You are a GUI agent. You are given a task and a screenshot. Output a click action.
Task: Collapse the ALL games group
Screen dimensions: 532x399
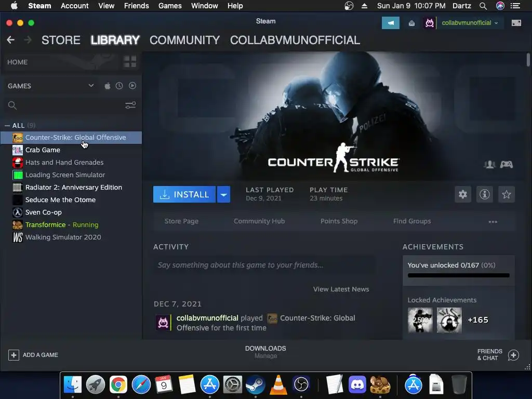coord(7,126)
